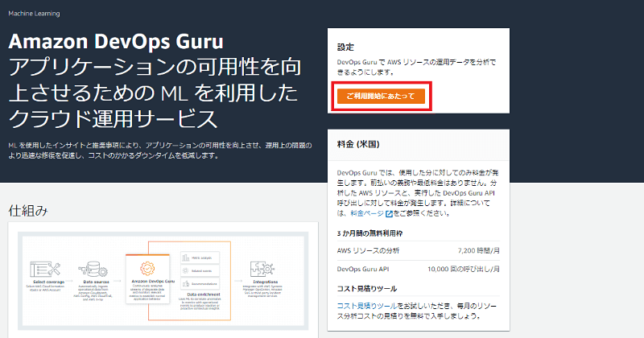Viewport: 644px width, 338px height.
Task: Select '3 か月間の無料利用枠' heading
Action: click(369, 233)
